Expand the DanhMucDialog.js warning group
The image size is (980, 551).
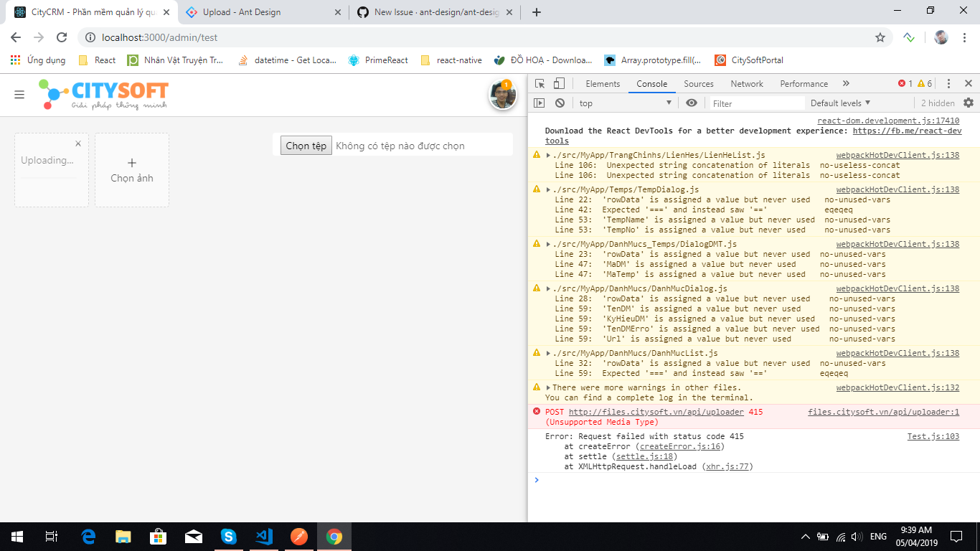coord(548,288)
